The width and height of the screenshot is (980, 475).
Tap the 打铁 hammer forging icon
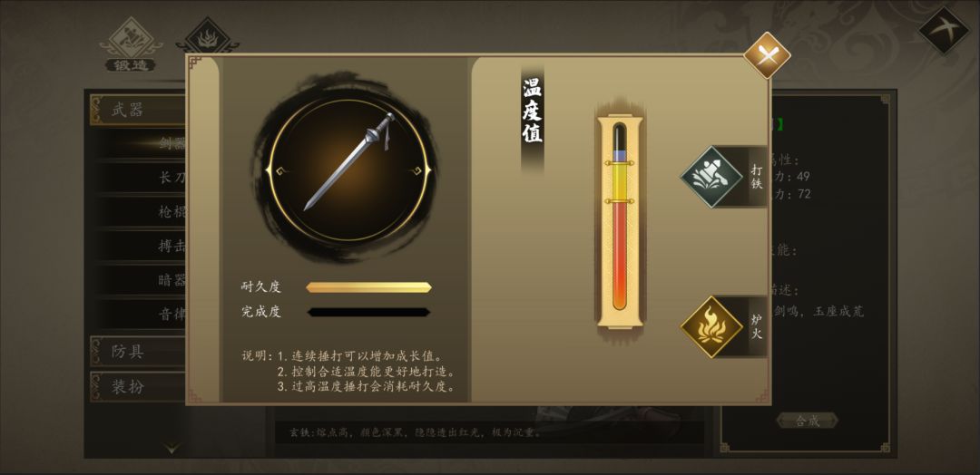pos(710,178)
